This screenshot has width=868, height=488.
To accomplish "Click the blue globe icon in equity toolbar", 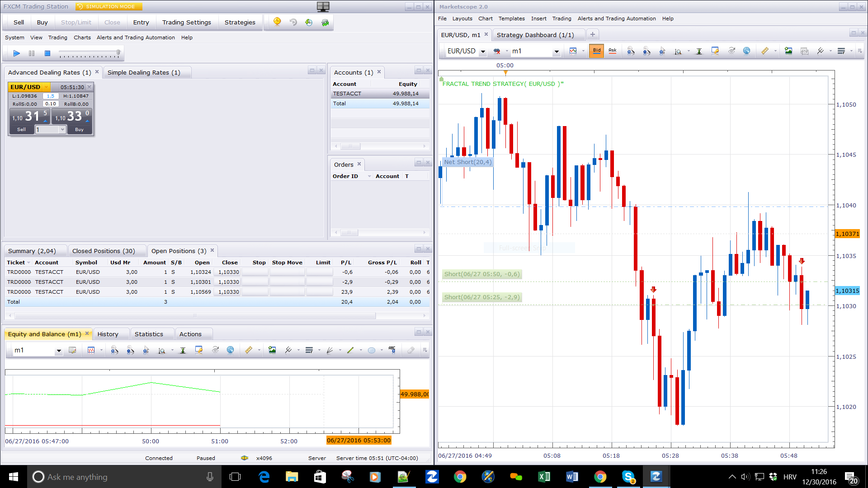I will [230, 350].
